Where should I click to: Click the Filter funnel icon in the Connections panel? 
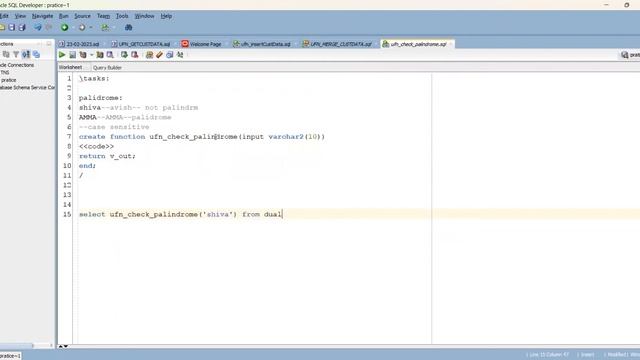click(16, 54)
